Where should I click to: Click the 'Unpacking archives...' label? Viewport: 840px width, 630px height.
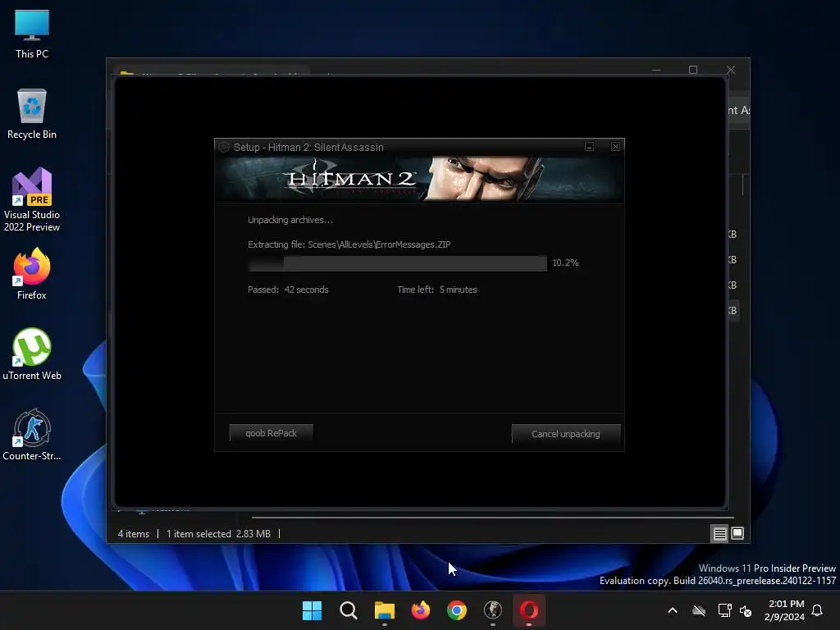[x=290, y=220]
